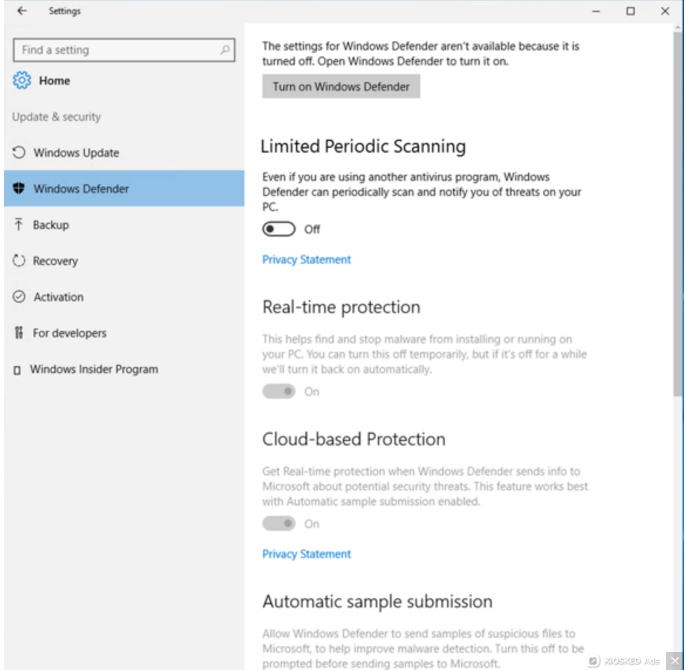Select Backup in the sidebar
Image resolution: width=686 pixels, height=670 pixels.
(51, 225)
